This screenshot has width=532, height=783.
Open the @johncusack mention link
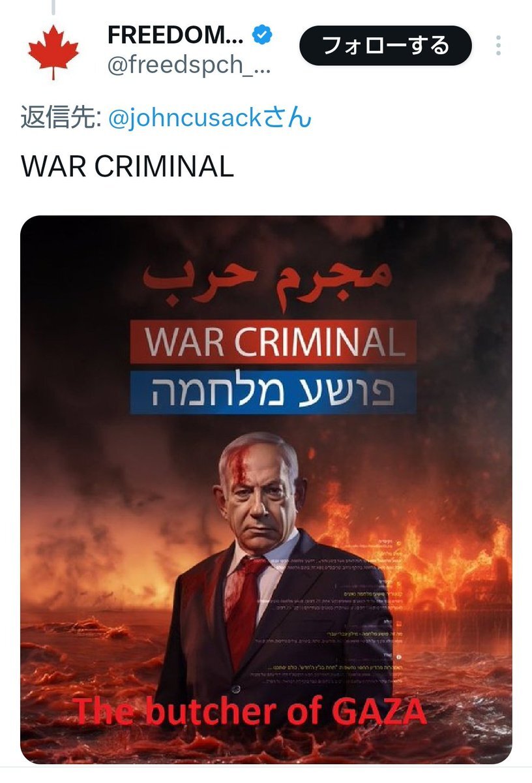coord(209,120)
